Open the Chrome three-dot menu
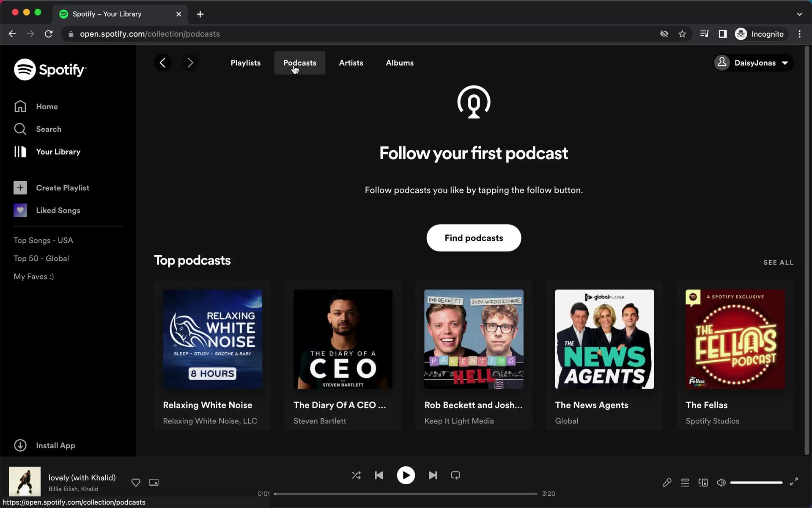812x508 pixels. (x=799, y=34)
